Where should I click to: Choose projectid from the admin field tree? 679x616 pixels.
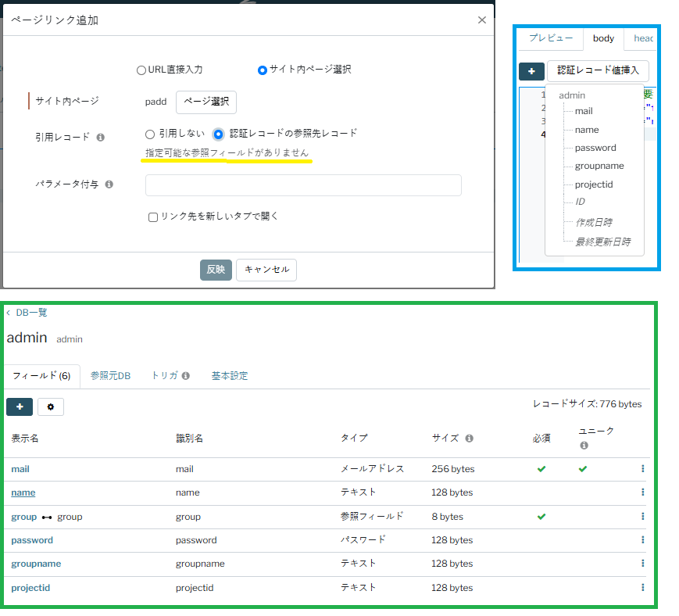594,184
